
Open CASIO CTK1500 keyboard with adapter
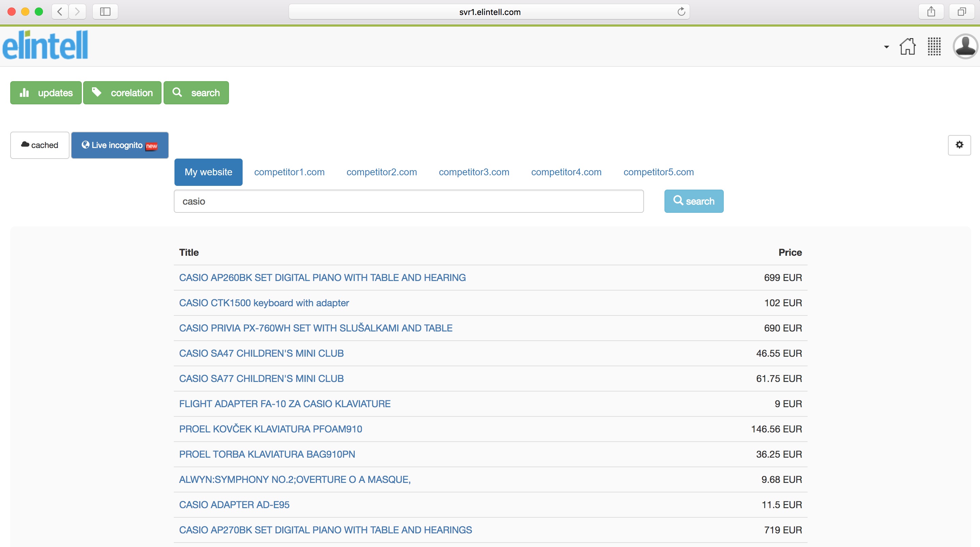(x=264, y=302)
